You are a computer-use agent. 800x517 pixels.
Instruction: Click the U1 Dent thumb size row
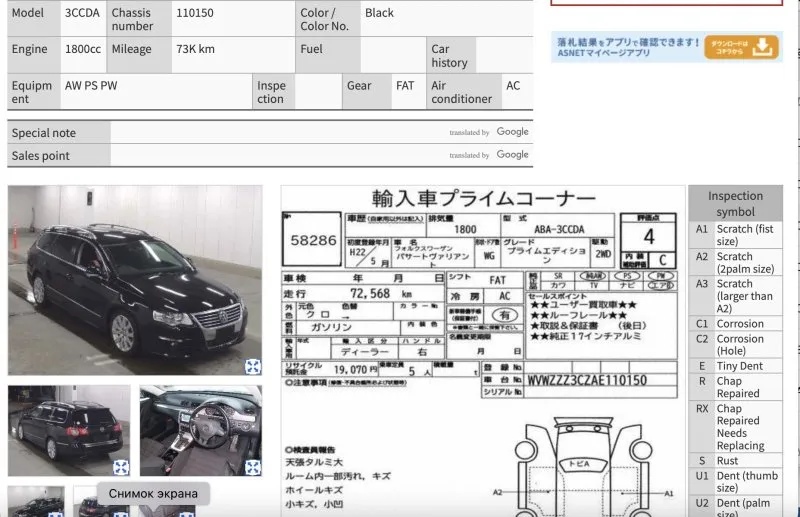click(x=735, y=481)
